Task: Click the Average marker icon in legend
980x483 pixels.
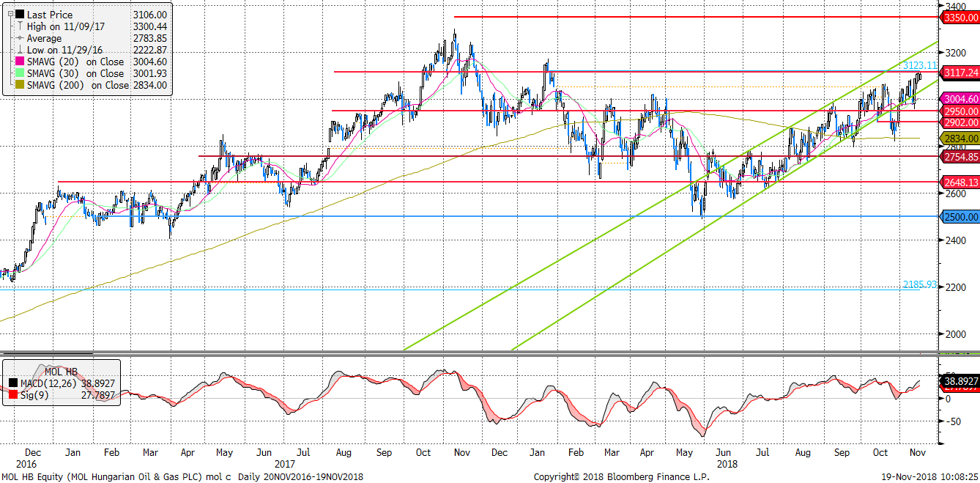Action: (x=19, y=38)
